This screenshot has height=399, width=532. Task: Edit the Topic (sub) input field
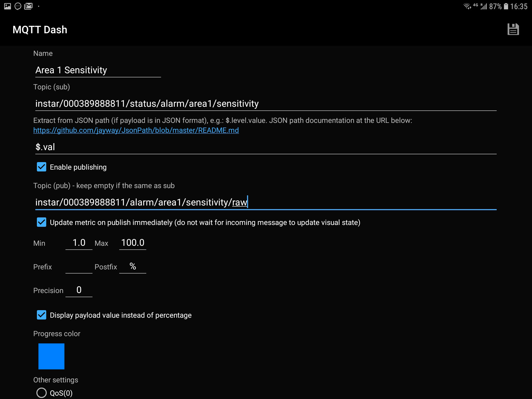click(x=266, y=104)
